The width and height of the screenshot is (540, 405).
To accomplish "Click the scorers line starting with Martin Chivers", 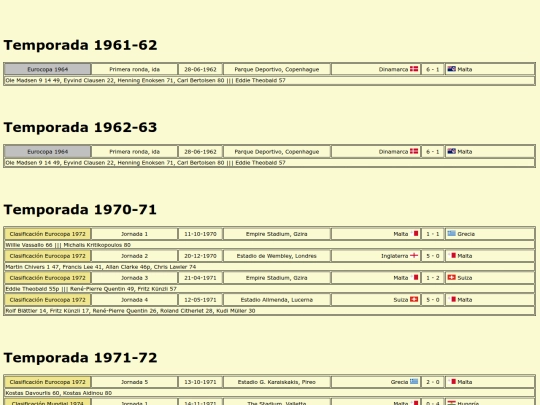I will pyautogui.click(x=270, y=267).
